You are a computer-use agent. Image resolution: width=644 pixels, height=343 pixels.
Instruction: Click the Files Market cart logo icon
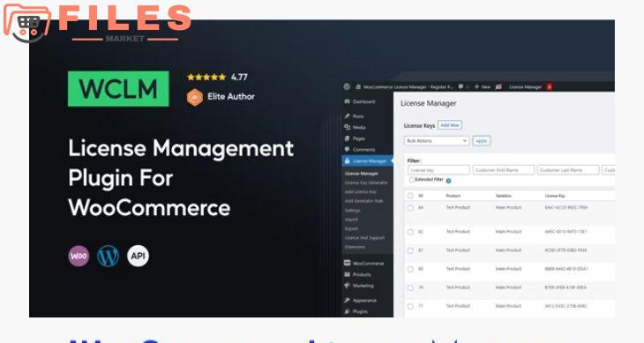click(26, 23)
